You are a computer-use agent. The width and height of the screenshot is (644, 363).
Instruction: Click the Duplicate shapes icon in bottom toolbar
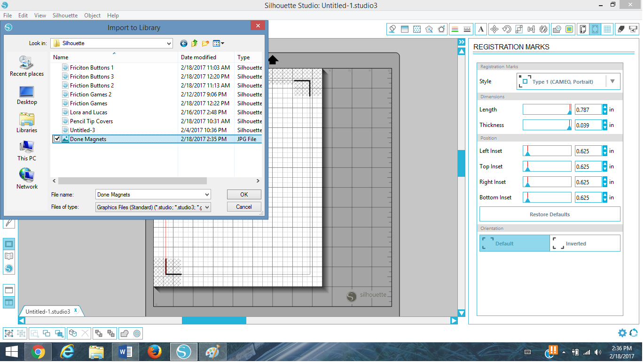(72, 333)
